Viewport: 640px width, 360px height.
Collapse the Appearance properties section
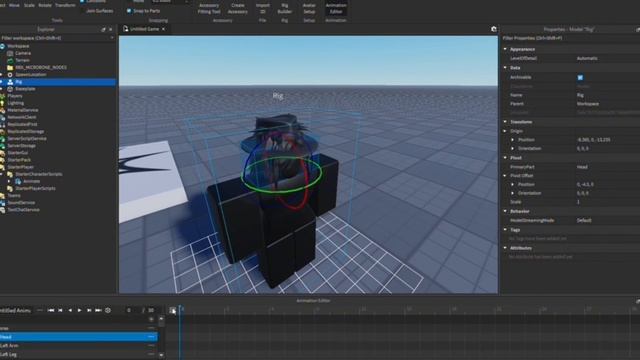point(505,49)
